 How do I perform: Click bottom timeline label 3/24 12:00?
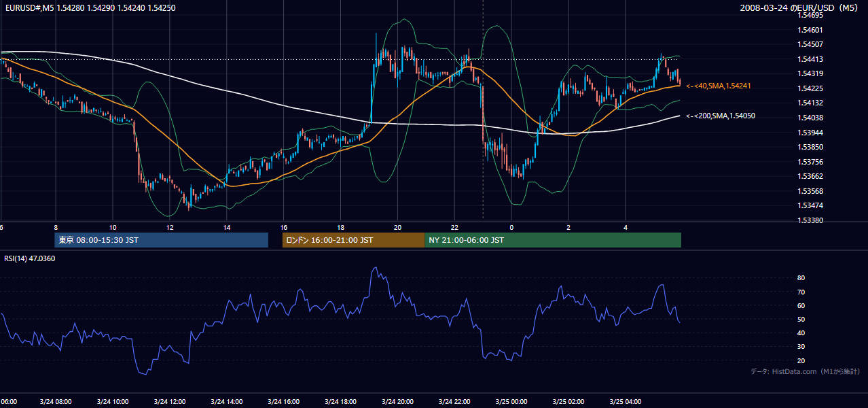click(170, 402)
